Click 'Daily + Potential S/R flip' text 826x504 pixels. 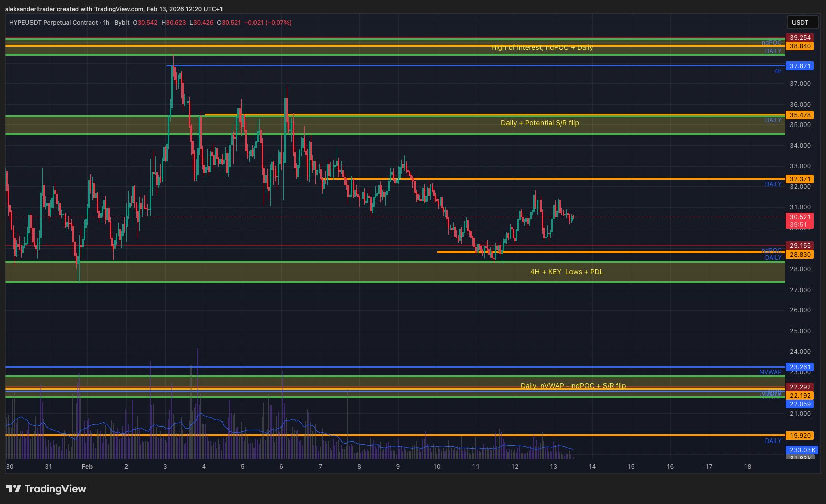click(539, 123)
